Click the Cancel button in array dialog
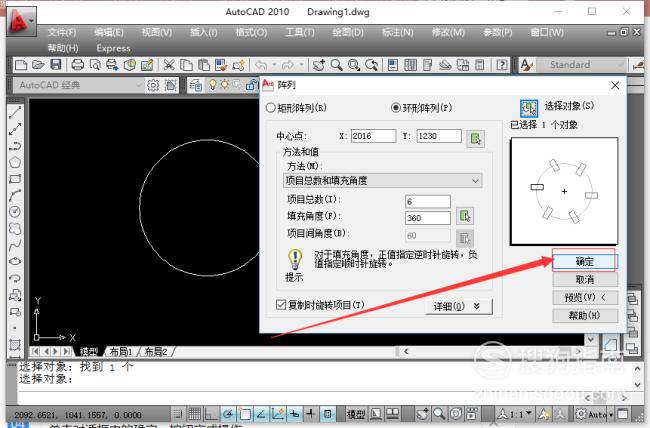 (585, 280)
